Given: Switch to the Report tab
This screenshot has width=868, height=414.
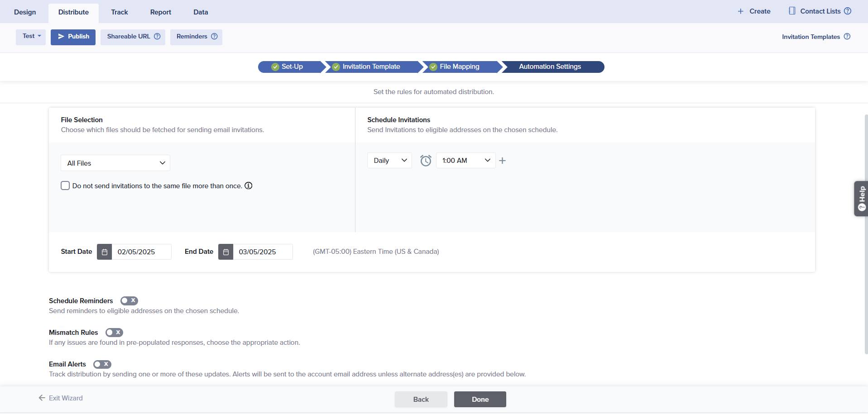Looking at the screenshot, I should 160,12.
